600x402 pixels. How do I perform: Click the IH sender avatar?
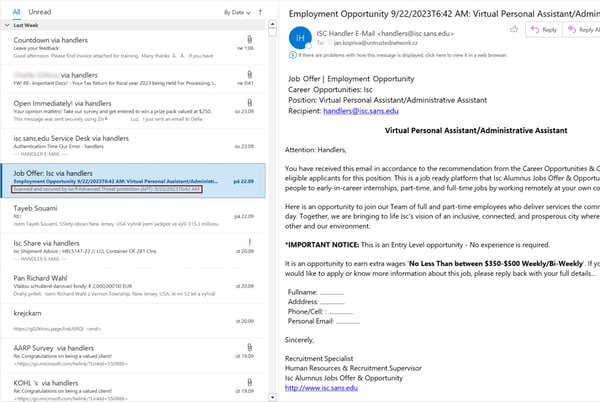[x=300, y=37]
